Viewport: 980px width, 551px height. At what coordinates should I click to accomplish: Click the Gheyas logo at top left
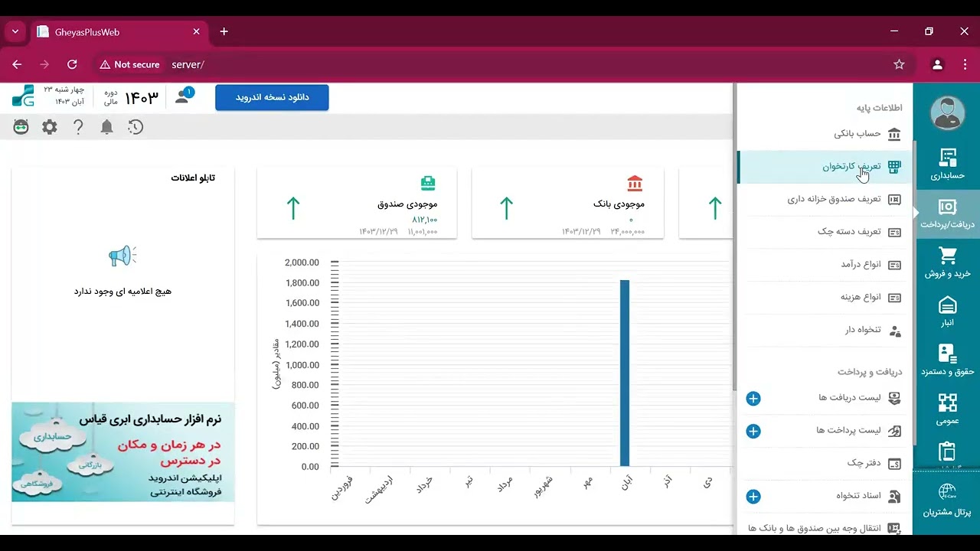point(23,96)
